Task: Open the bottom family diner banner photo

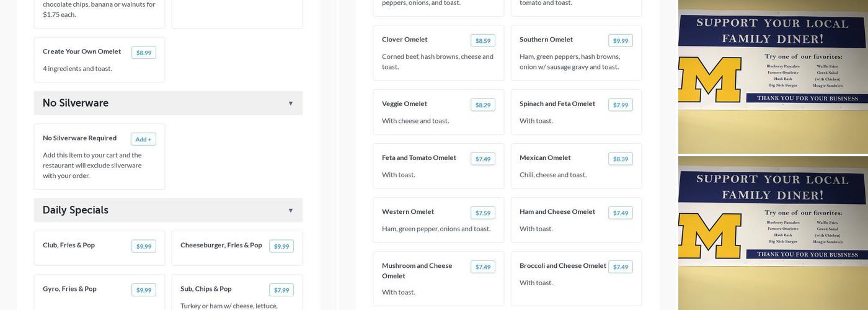Action: [773, 233]
